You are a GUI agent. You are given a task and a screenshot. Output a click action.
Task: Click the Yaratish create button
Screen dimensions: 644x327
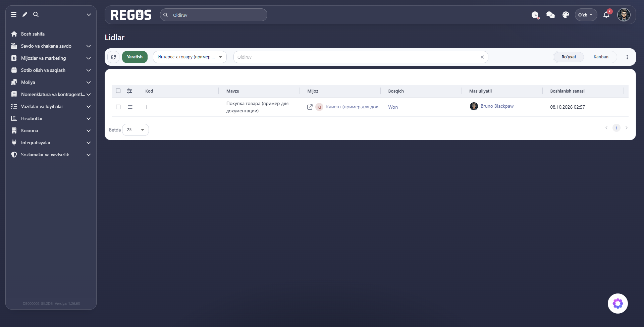click(135, 57)
